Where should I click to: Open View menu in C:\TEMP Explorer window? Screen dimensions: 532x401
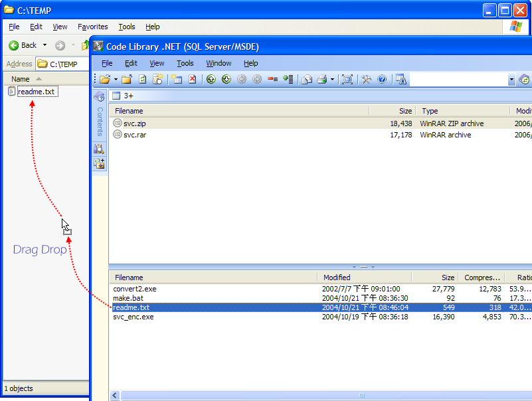(60, 27)
